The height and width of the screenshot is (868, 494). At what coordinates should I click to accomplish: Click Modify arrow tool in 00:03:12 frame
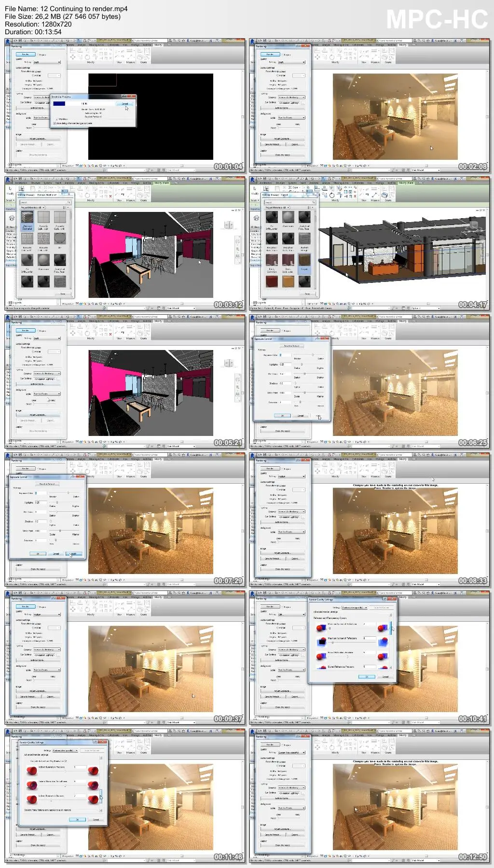pos(11,189)
